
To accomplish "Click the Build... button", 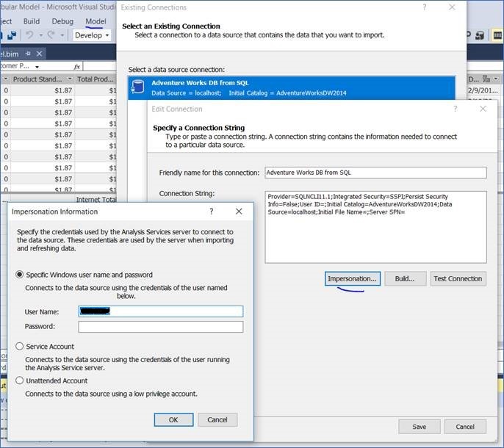I will pyautogui.click(x=406, y=278).
